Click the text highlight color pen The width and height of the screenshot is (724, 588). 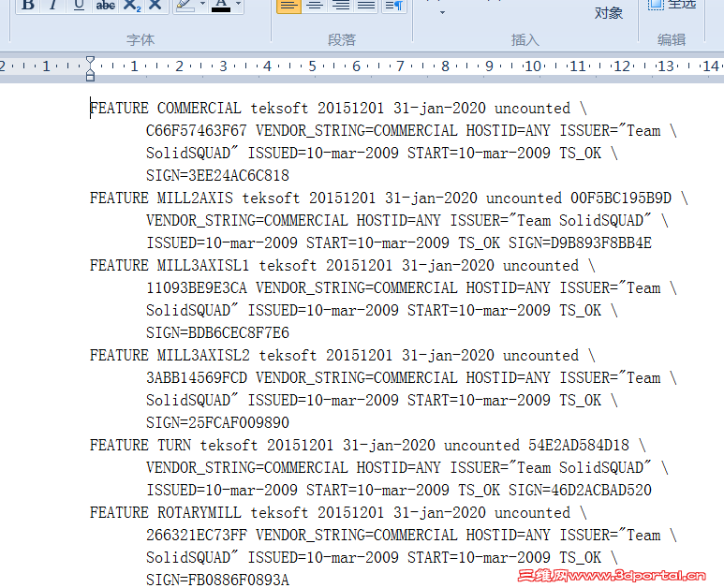(185, 6)
